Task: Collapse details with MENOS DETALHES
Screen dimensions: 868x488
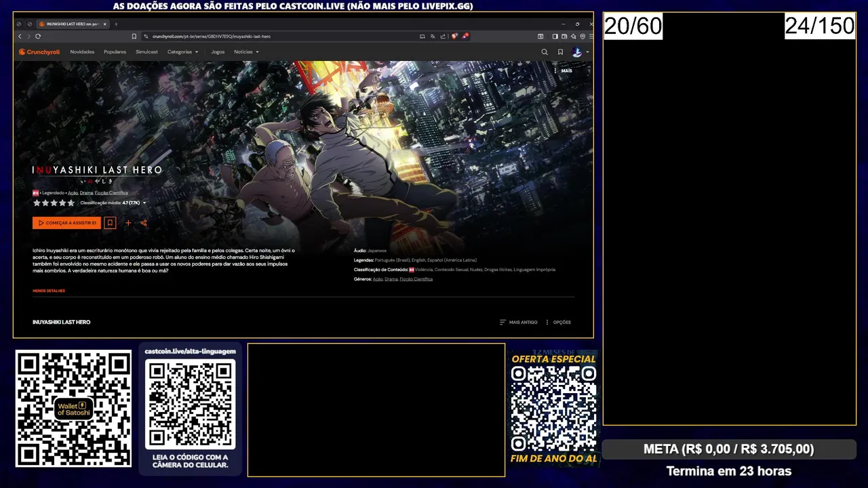Action: click(x=49, y=291)
